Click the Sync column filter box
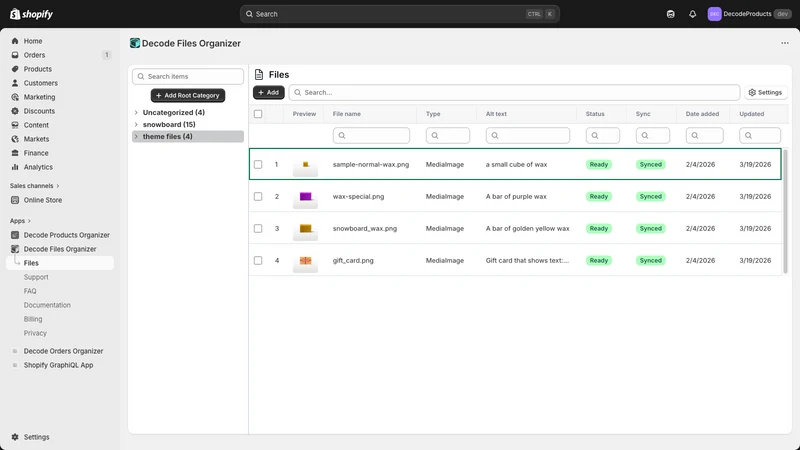The image size is (800, 450). click(653, 135)
